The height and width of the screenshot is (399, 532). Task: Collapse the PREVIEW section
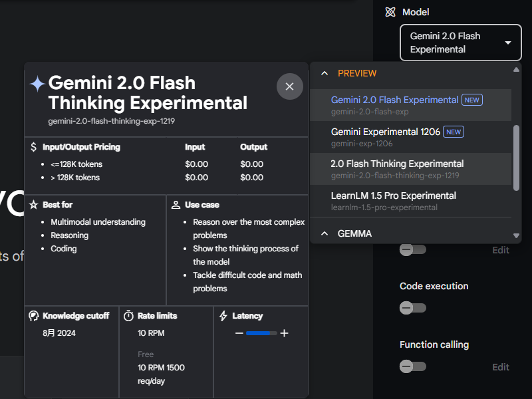coord(325,74)
